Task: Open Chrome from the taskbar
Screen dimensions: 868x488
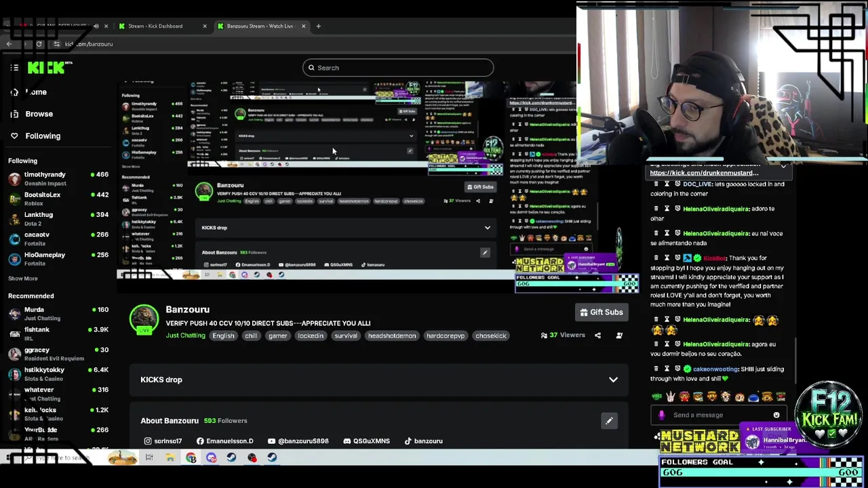Action: (x=191, y=457)
